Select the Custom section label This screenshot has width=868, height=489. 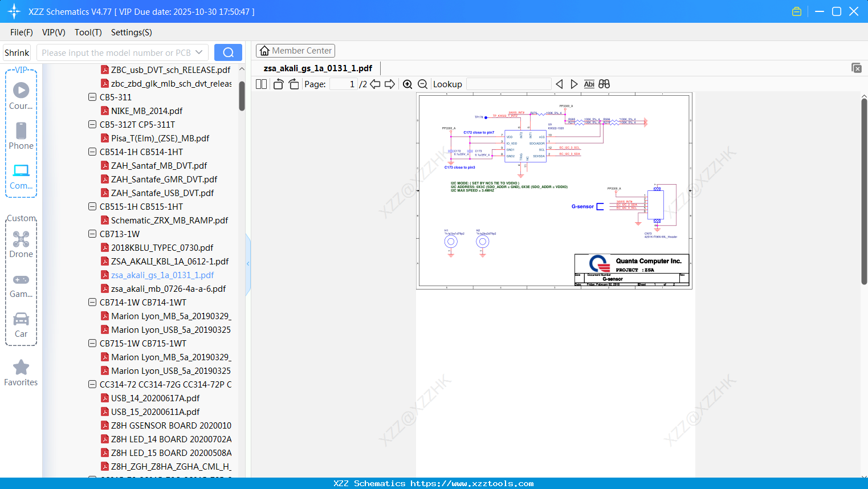(x=22, y=218)
